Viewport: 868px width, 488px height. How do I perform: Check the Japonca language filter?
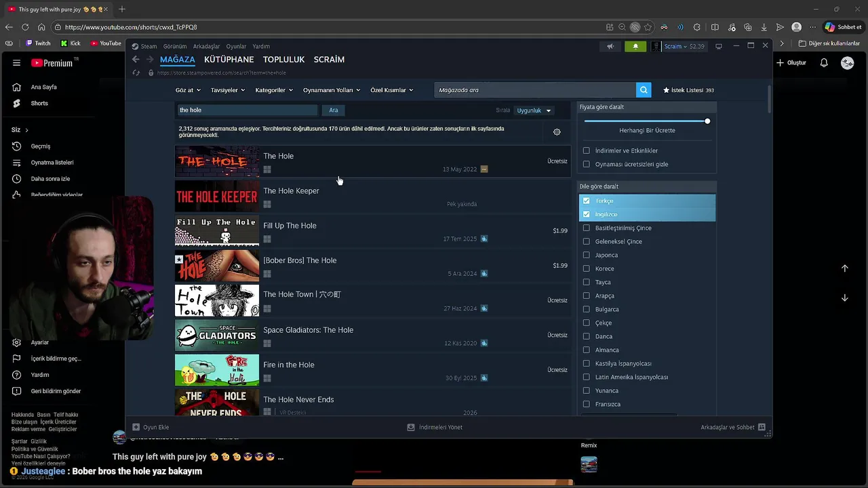click(587, 255)
